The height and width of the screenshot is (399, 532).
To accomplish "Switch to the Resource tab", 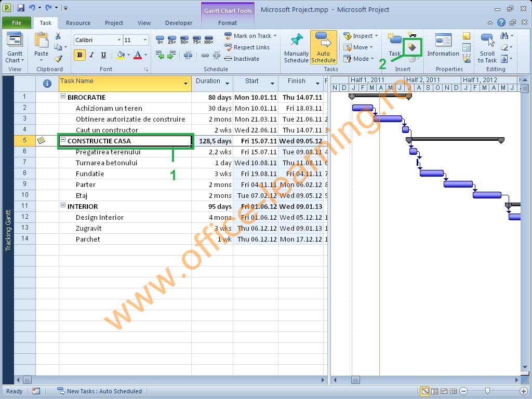I will pyautogui.click(x=78, y=23).
